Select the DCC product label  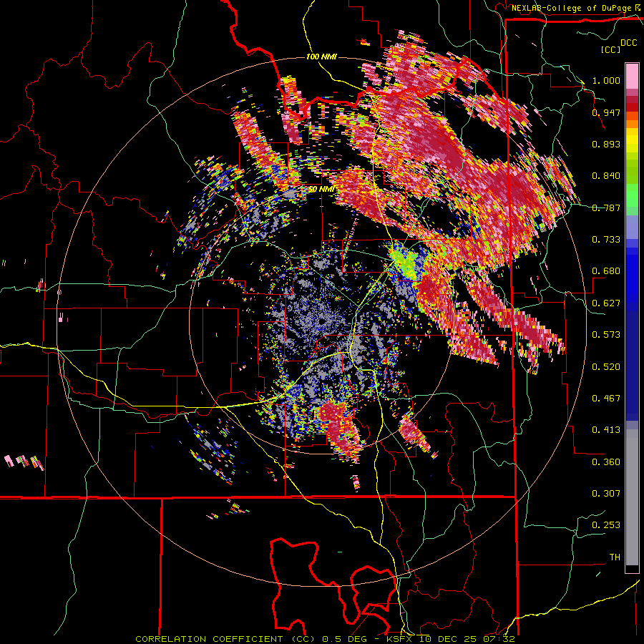pos(629,43)
